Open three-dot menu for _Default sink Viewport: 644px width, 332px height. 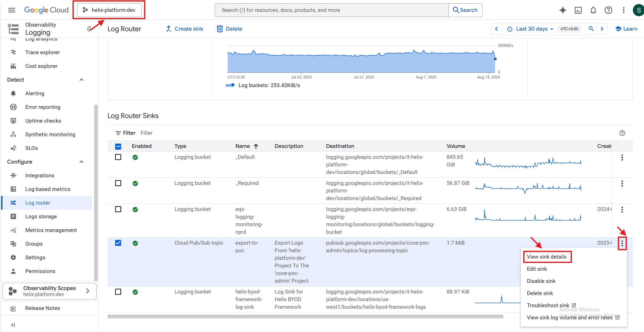622,158
